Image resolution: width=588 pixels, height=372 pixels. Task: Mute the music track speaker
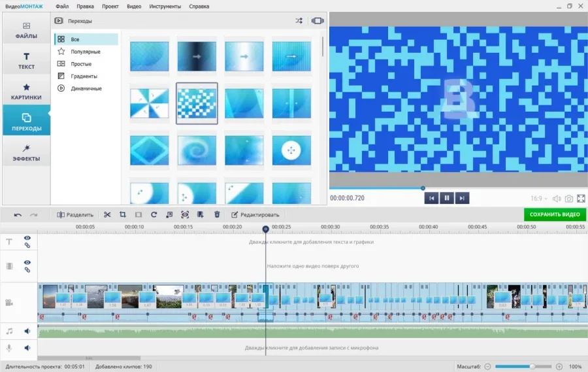(27, 331)
